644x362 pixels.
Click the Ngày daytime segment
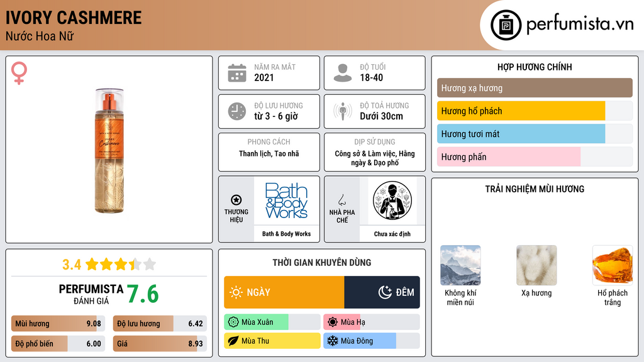284,292
